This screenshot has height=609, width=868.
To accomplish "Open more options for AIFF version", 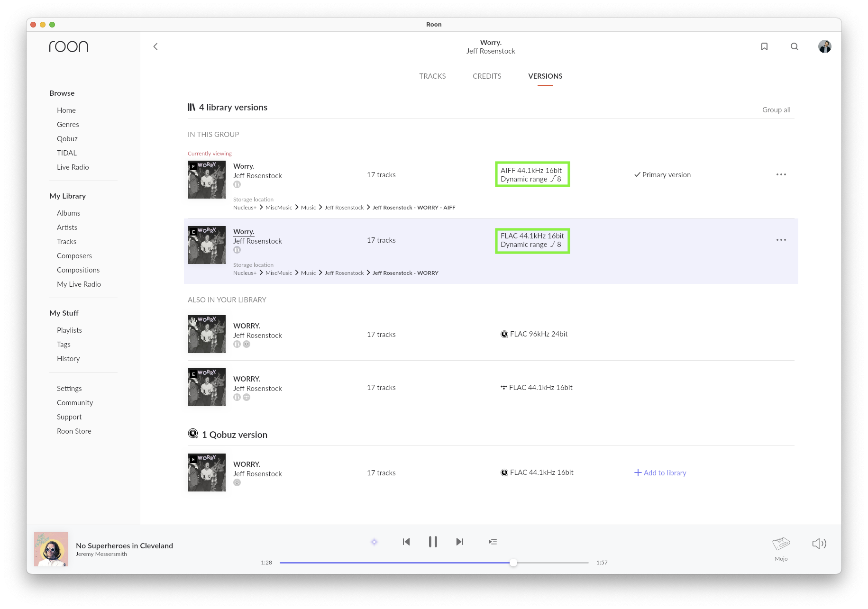I will (781, 174).
